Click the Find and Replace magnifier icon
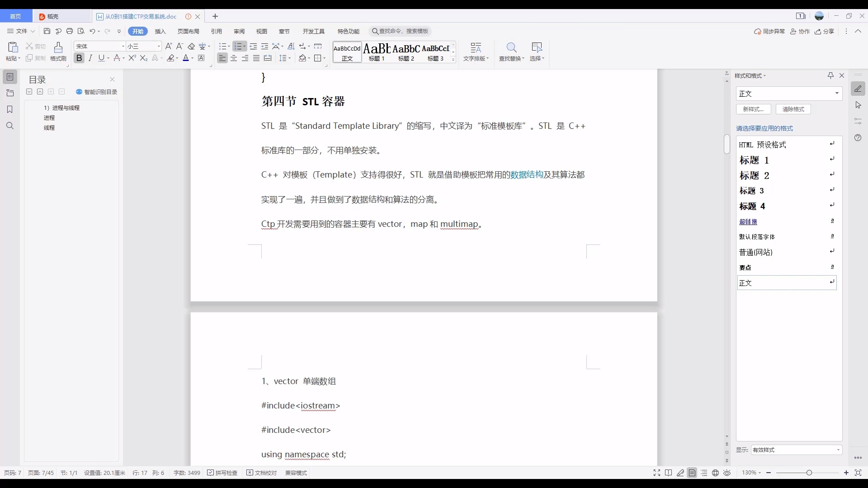This screenshot has height=488, width=868. (511, 47)
